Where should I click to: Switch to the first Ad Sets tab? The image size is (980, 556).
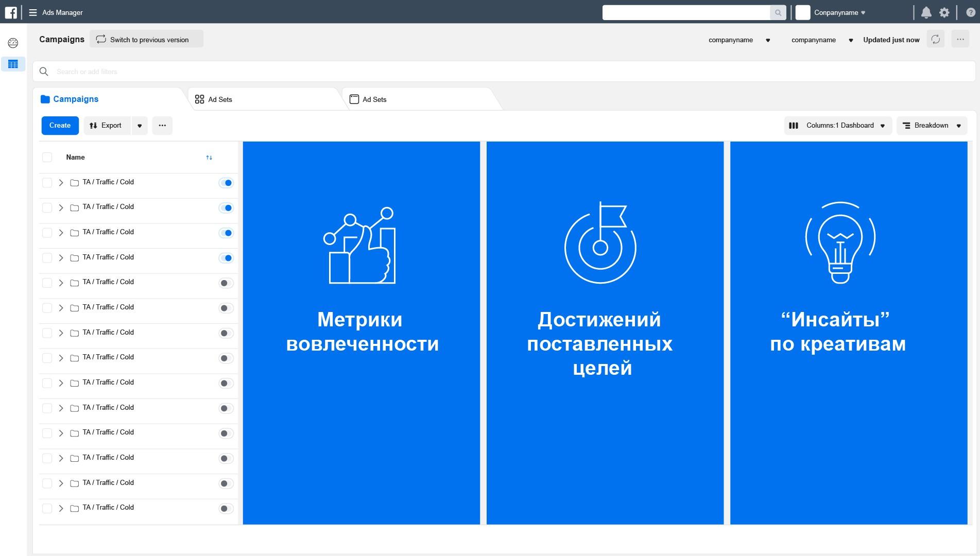pos(220,99)
